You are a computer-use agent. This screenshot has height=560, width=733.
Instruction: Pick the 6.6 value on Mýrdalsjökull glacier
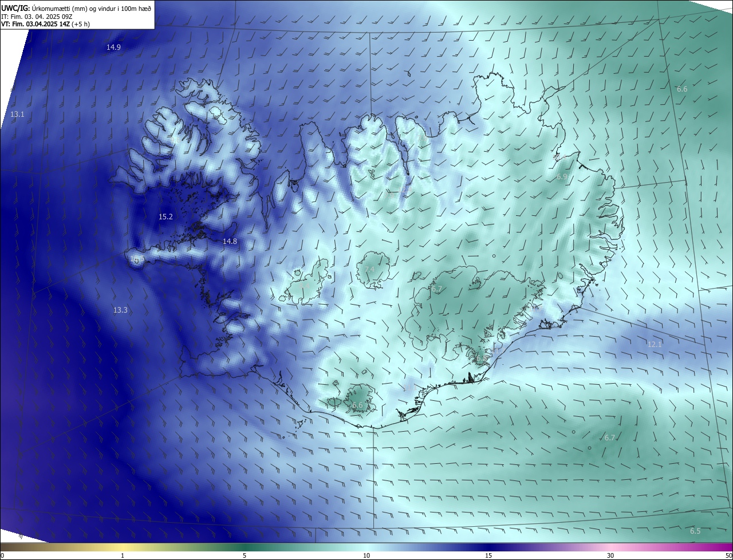pyautogui.click(x=357, y=405)
